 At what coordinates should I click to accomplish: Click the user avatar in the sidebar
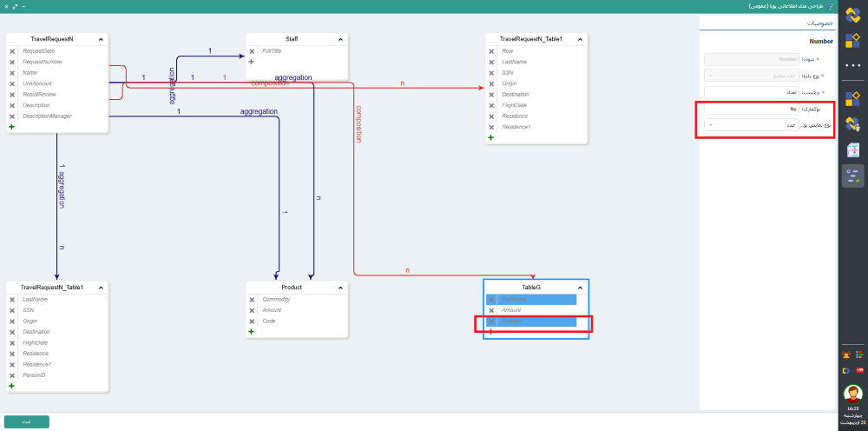852,394
